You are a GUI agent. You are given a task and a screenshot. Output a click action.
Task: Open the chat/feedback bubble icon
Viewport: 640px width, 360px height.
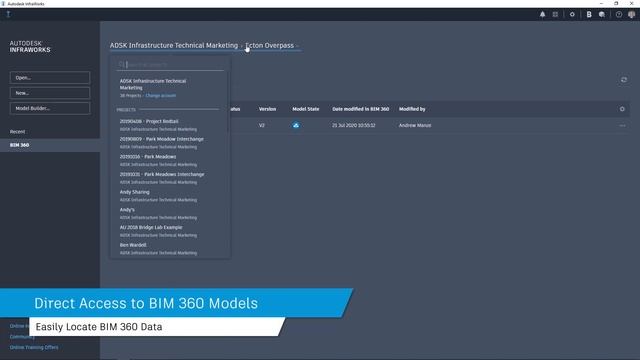tap(602, 14)
